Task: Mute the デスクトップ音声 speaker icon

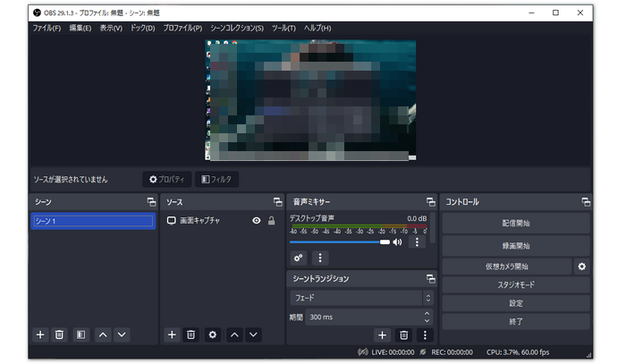Action: (x=397, y=241)
